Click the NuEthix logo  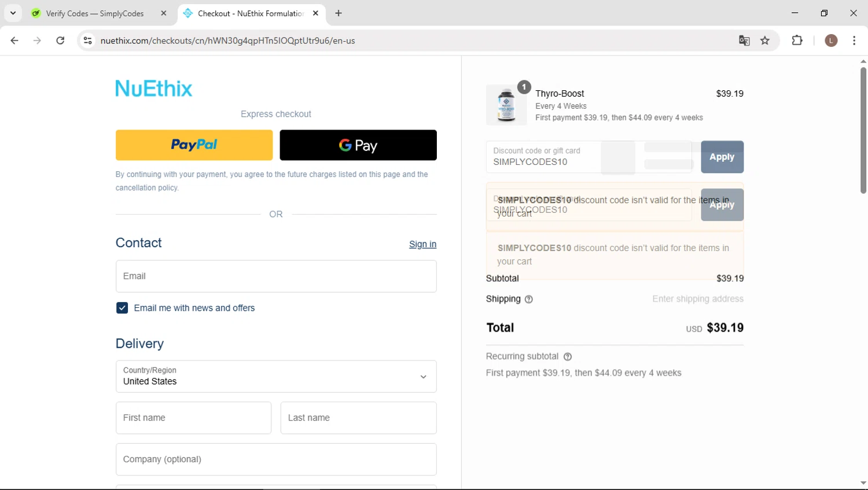[154, 89]
